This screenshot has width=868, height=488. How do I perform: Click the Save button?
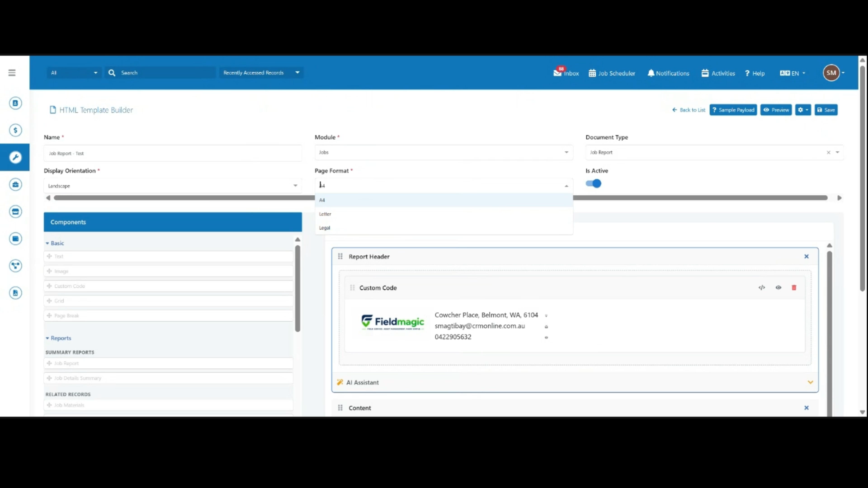pyautogui.click(x=826, y=110)
